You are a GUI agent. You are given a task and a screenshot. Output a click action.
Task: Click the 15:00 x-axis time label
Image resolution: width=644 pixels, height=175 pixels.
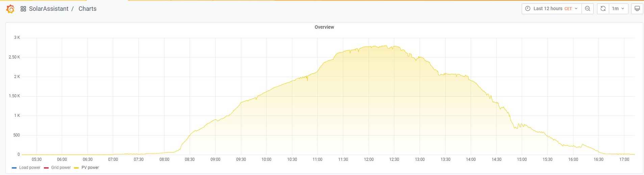tap(522, 159)
